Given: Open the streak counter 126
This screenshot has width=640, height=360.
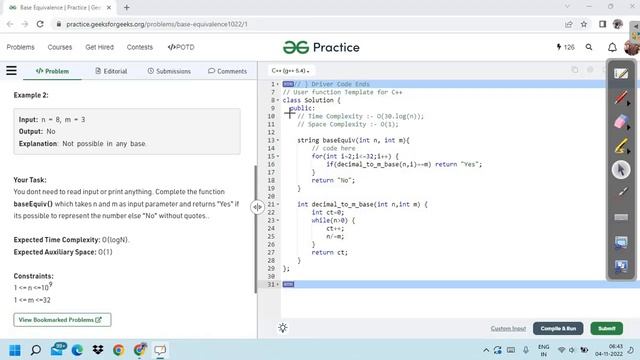Looking at the screenshot, I should (565, 47).
